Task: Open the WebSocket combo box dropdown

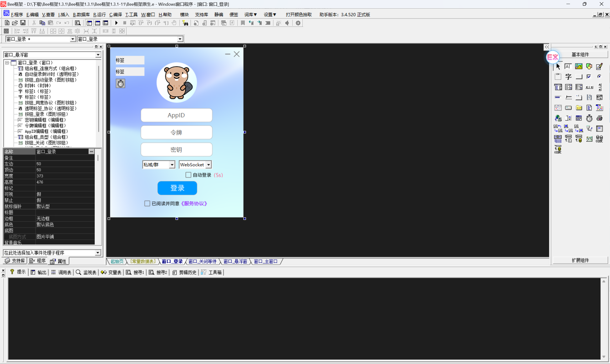Action: click(x=208, y=165)
